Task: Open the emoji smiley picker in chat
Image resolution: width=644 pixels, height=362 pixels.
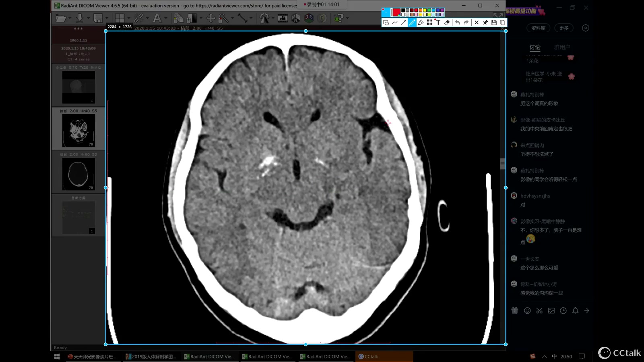Action: click(x=527, y=311)
